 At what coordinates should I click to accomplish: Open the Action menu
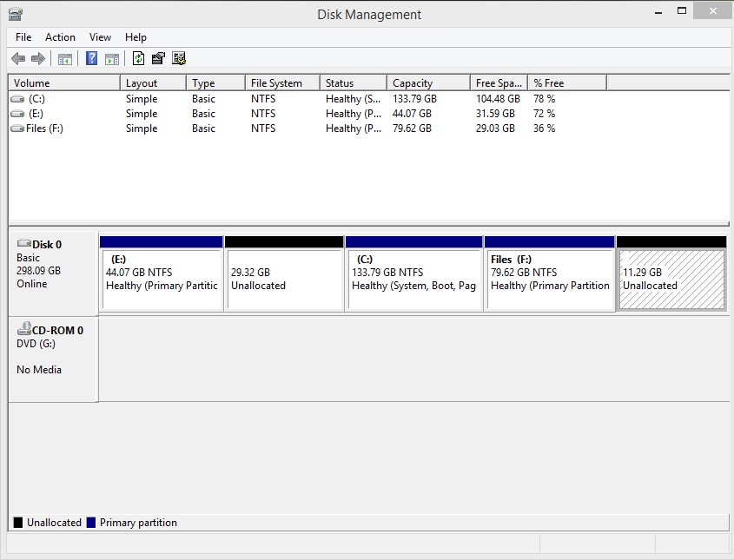click(60, 37)
